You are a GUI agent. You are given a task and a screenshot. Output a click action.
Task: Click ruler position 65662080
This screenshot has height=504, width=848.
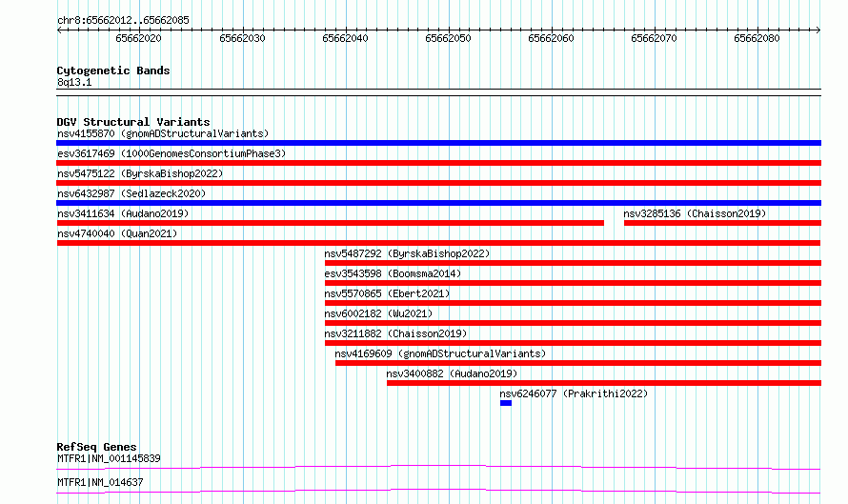757,38
